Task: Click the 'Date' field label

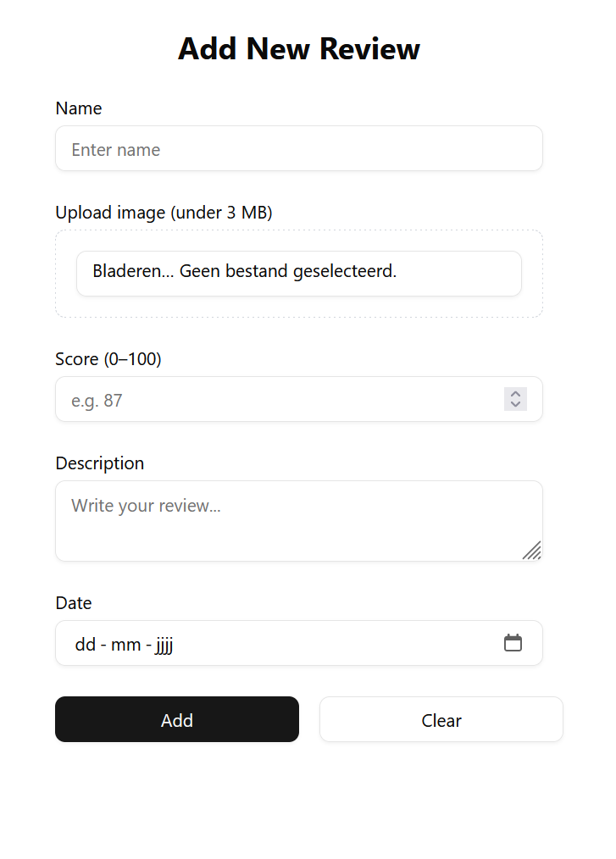Action: [74, 603]
